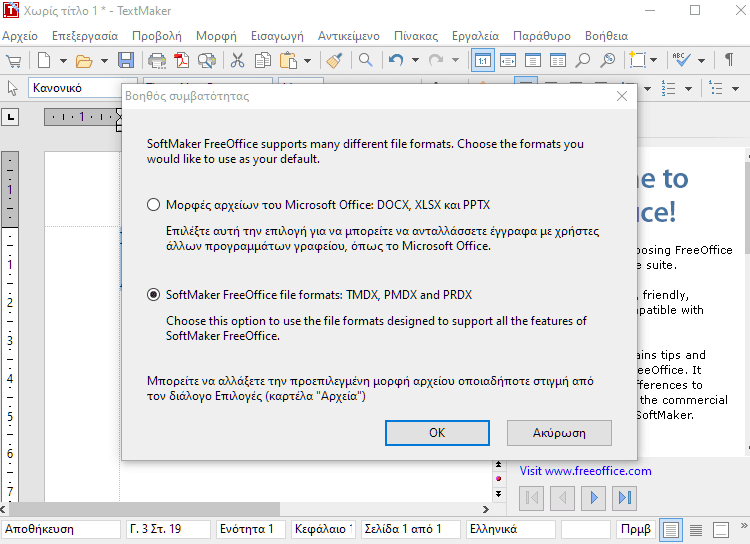Print the document using the printer icon

pyautogui.click(x=157, y=61)
